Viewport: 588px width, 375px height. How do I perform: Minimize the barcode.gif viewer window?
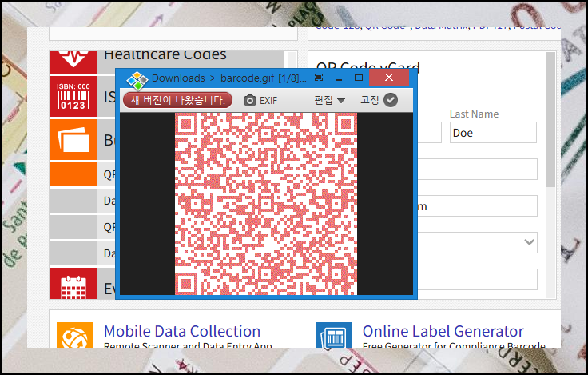(x=339, y=78)
